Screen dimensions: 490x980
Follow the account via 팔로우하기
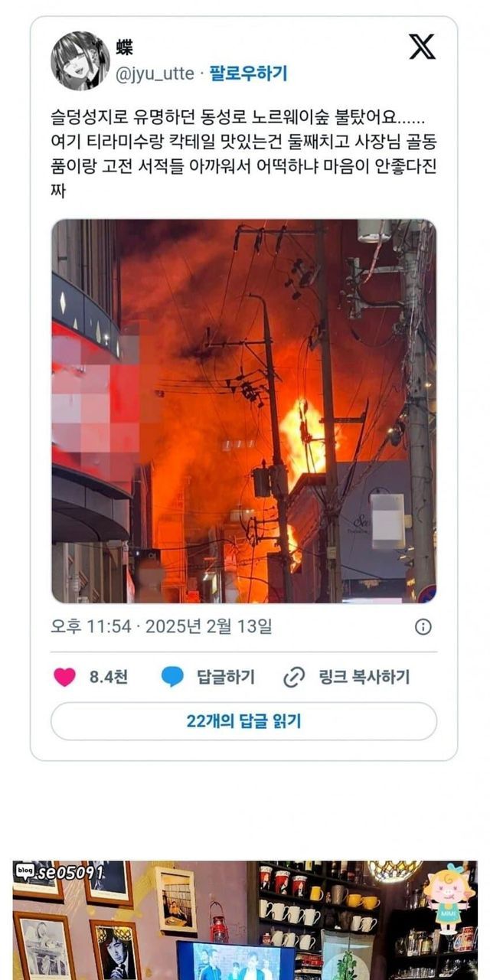(248, 73)
